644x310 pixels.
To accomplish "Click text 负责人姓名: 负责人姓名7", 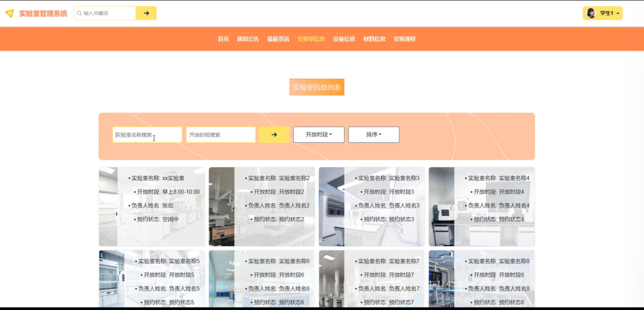I will point(389,288).
